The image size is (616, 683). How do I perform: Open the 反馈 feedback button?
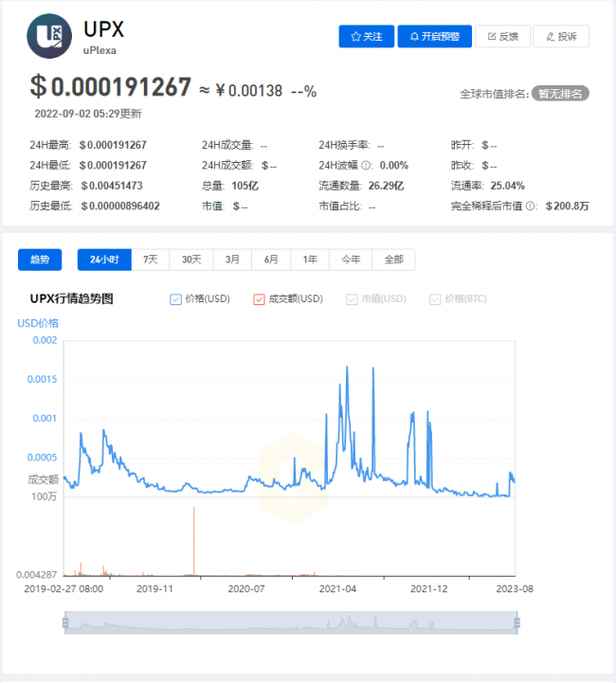(x=502, y=36)
